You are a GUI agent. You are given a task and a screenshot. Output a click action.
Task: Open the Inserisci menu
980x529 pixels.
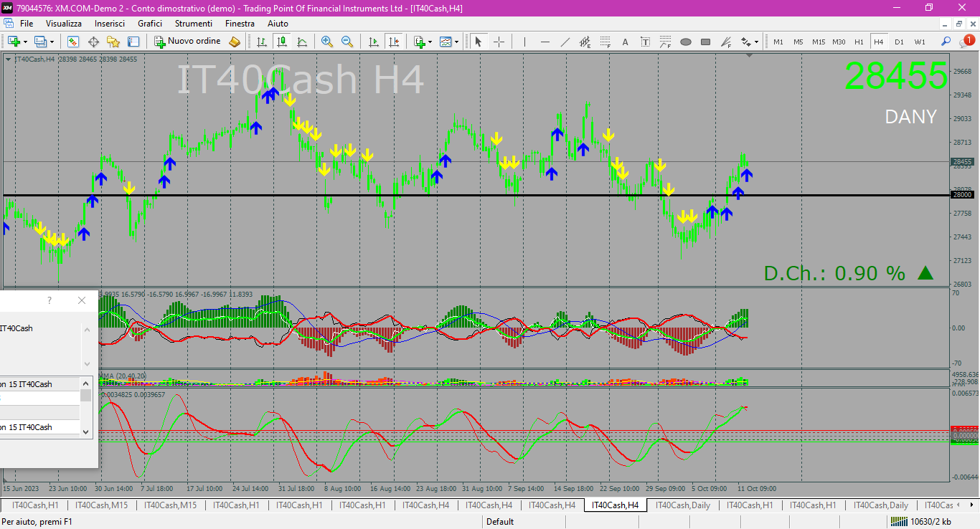[x=110, y=24]
